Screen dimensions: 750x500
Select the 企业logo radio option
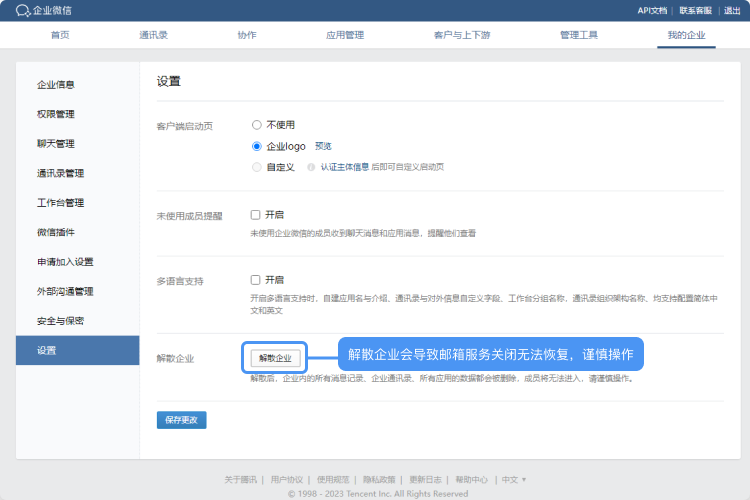pos(257,146)
